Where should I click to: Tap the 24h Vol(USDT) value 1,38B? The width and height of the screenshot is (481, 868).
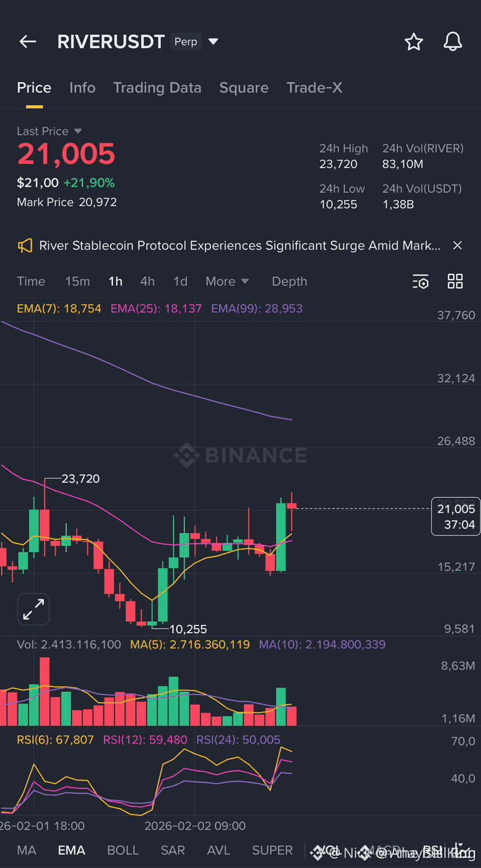[x=399, y=205]
